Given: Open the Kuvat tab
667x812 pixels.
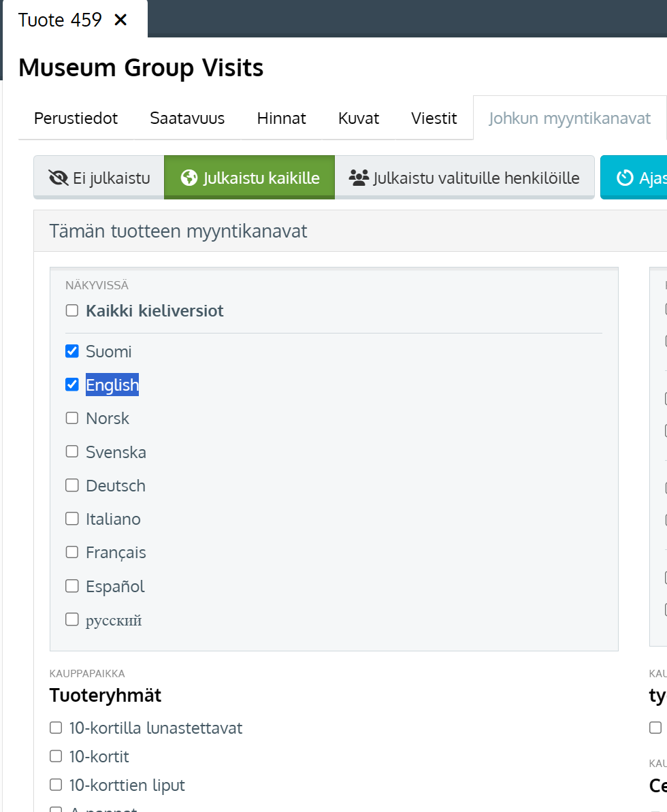Looking at the screenshot, I should coord(359,118).
